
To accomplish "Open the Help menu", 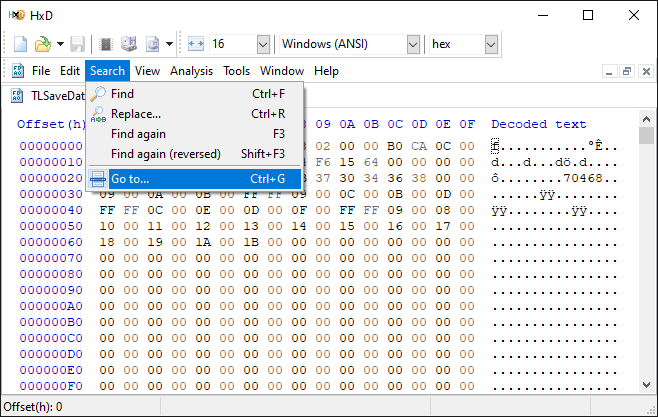I will click(326, 71).
